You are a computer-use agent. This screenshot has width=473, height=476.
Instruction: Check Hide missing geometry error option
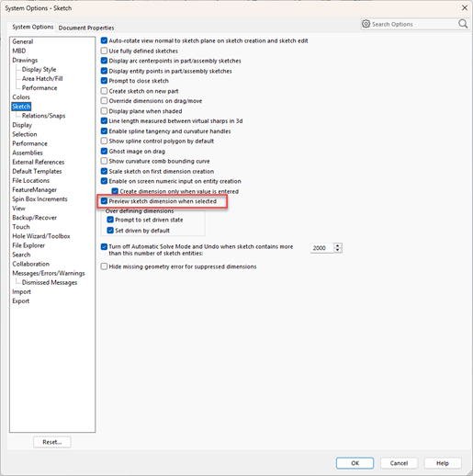(x=104, y=266)
